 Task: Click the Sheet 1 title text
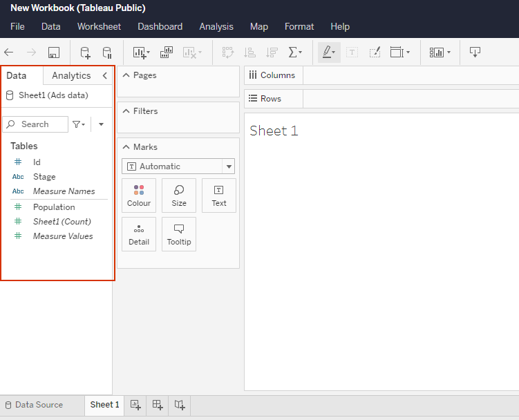[x=274, y=131]
